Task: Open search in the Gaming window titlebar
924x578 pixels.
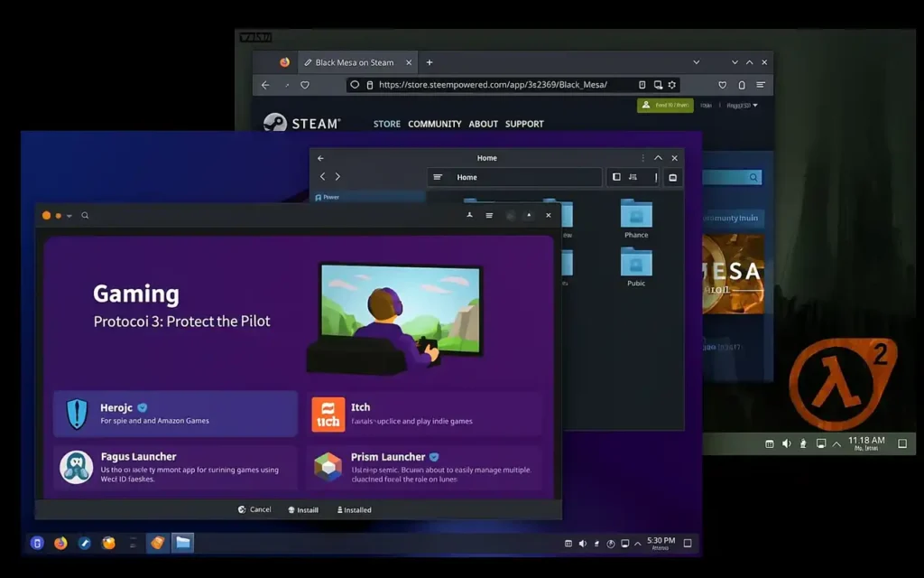Action: click(x=85, y=215)
